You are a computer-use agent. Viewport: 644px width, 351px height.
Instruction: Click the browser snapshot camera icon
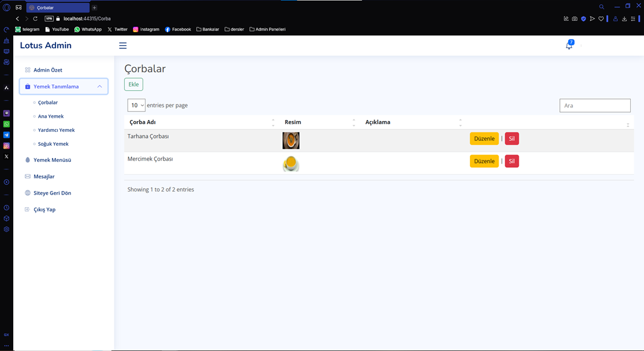coord(574,19)
